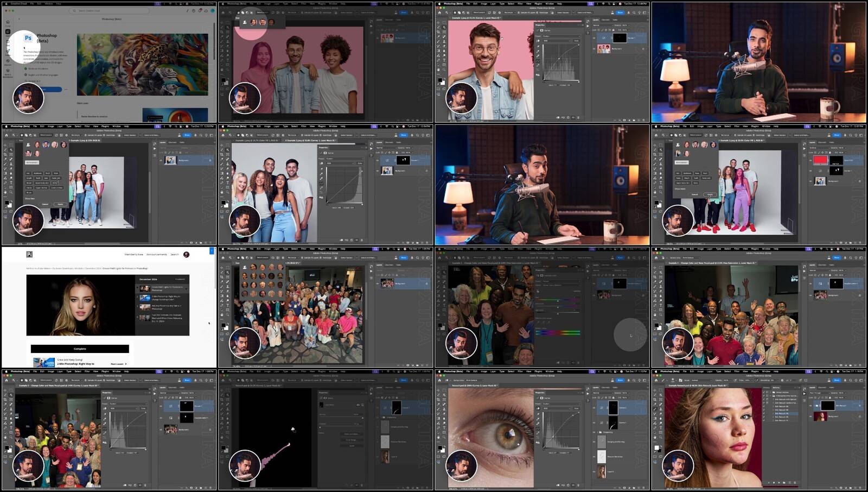
Task: Select Curves 1 mask thumbnail in smiling-group frame
Action: (403, 160)
